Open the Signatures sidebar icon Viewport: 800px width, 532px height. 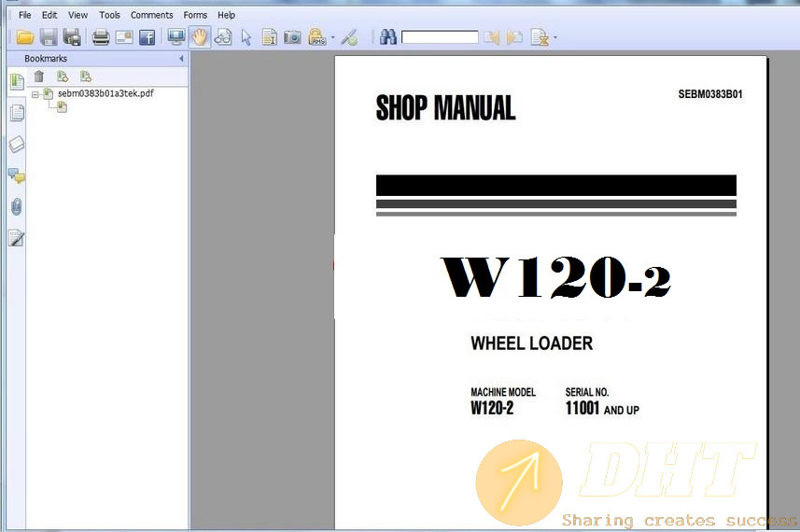click(16, 238)
